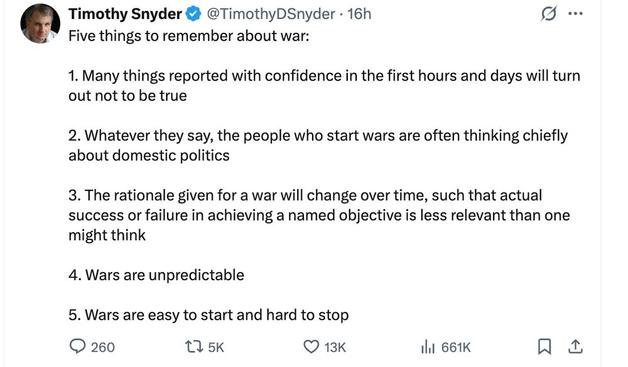Click the blue verified checkmark badge

click(x=194, y=14)
